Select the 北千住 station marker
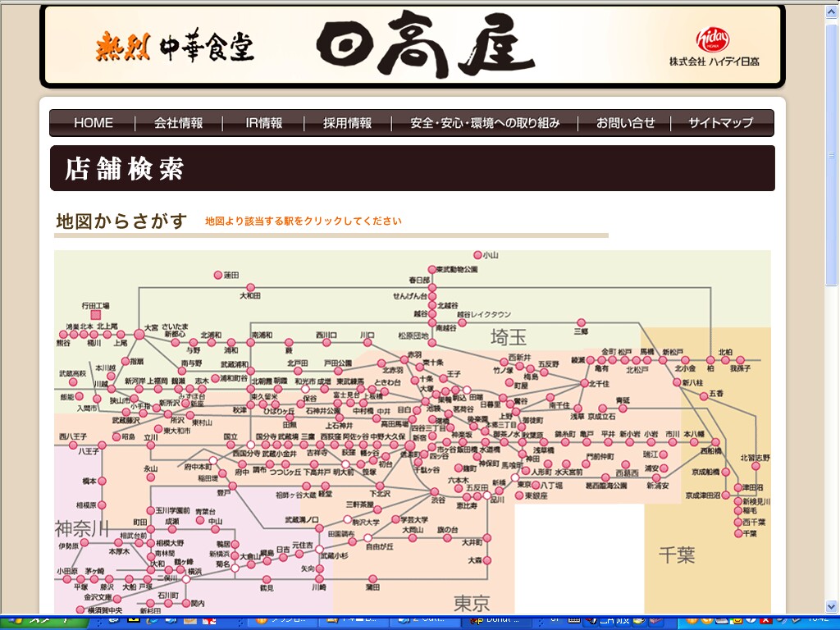The width and height of the screenshot is (840, 630). point(584,384)
